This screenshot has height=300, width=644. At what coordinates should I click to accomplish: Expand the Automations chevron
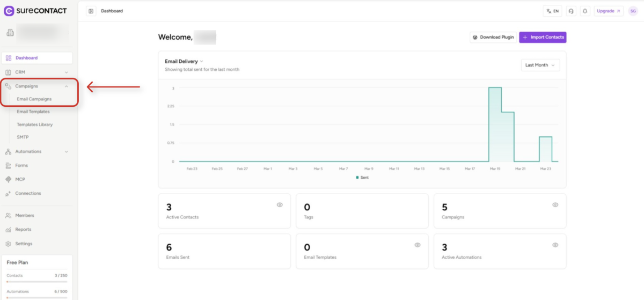point(67,151)
